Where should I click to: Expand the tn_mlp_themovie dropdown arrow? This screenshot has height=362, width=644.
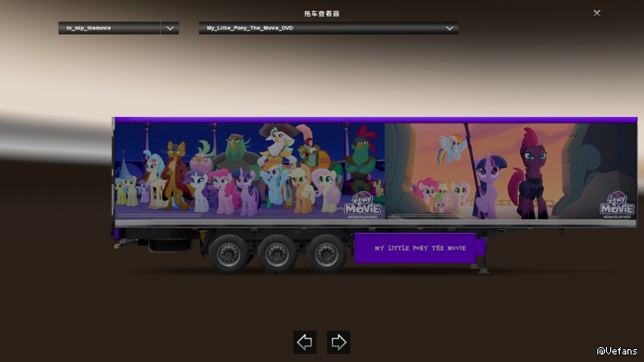click(170, 28)
